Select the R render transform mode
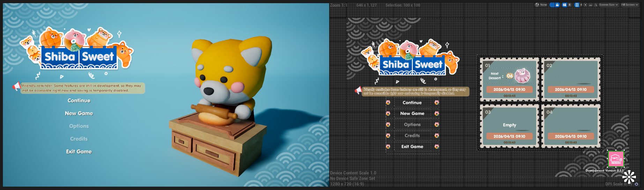This screenshot has height=190, width=644. pyautogui.click(x=570, y=5)
